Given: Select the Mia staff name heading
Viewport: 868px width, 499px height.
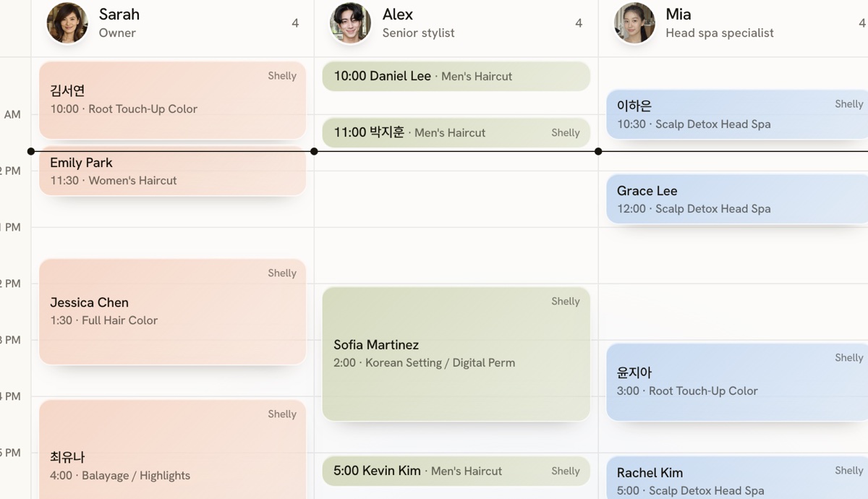Looking at the screenshot, I should click(x=678, y=14).
